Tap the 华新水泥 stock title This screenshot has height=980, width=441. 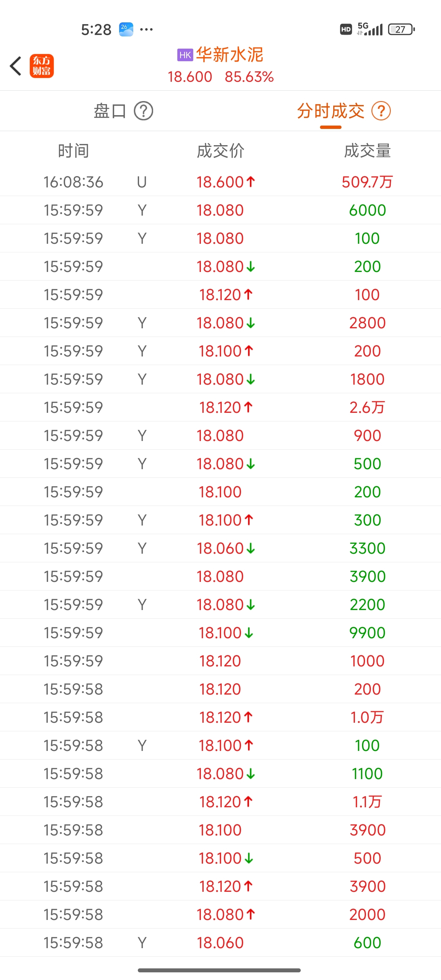click(229, 55)
